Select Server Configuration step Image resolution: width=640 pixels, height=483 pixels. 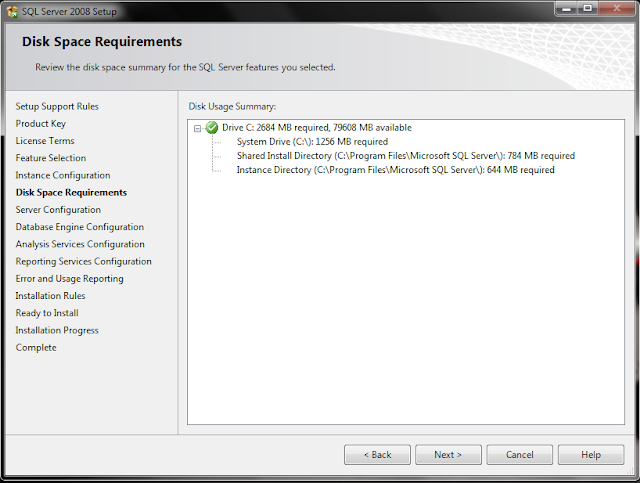tap(58, 209)
